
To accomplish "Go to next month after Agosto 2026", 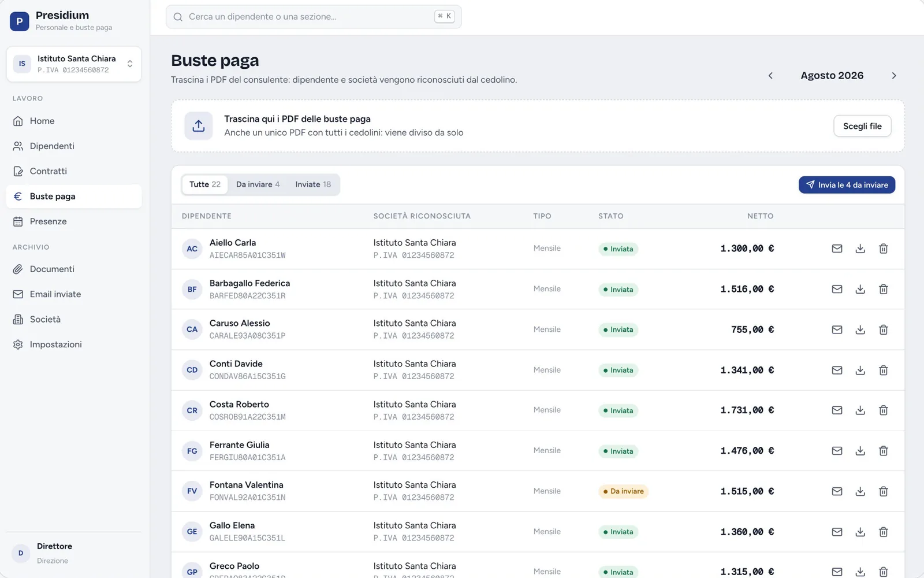I will [894, 76].
